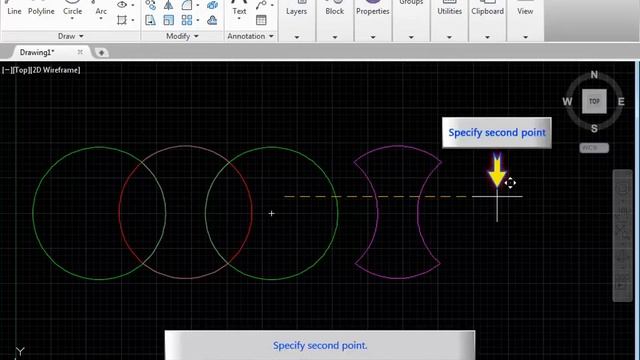Open dropdown arrow under Properties
Viewport: 640px width, 360px height.
373,37
